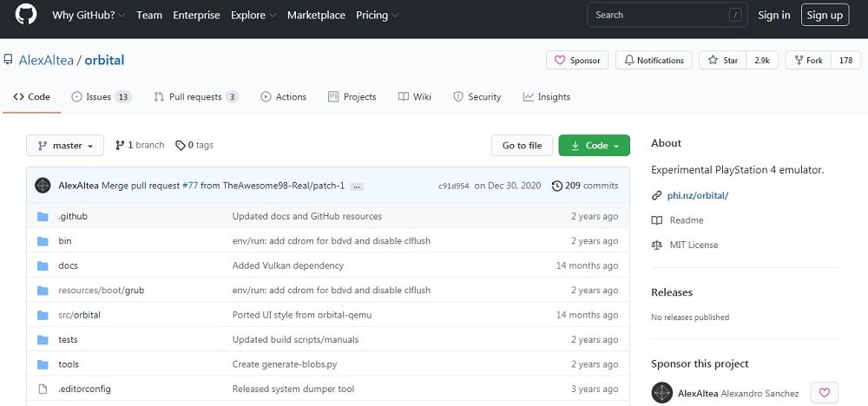868x406 pixels.
Task: Expand the Why GitHub? menu
Action: (89, 15)
